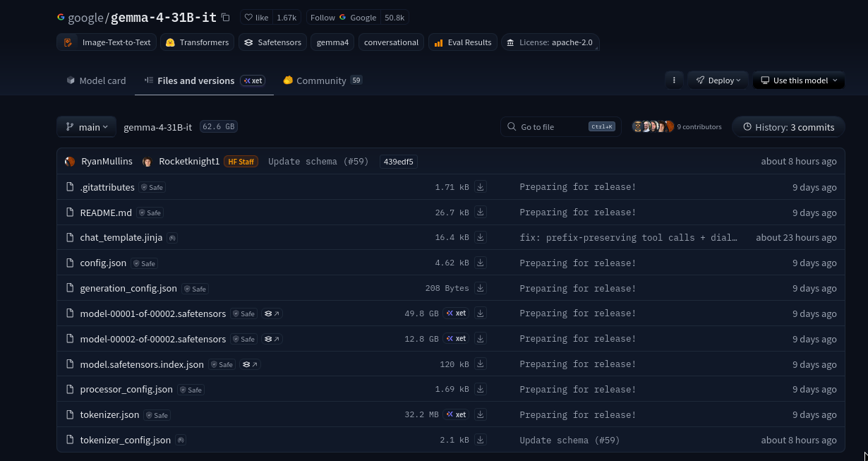Click the Safe badge next to README.md
The image size is (868, 461).
coord(150,212)
